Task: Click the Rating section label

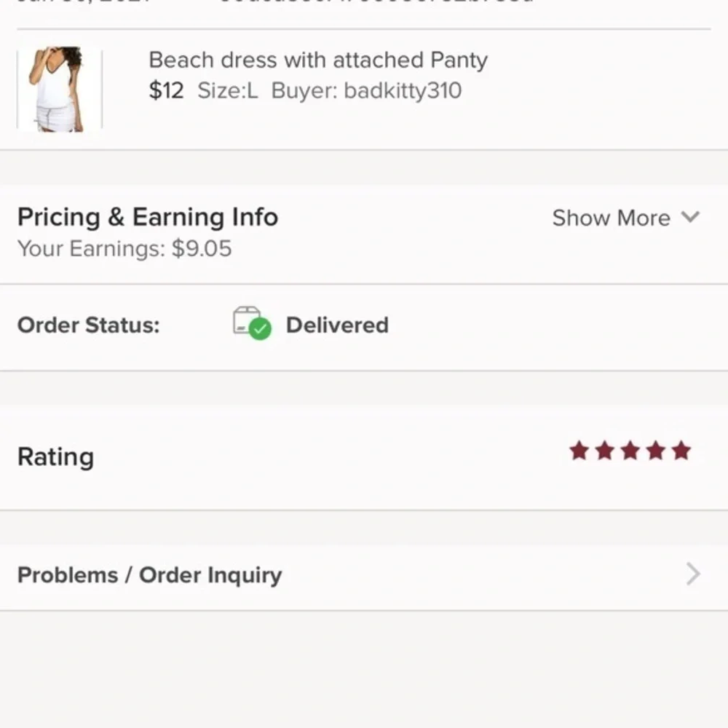Action: [x=55, y=456]
